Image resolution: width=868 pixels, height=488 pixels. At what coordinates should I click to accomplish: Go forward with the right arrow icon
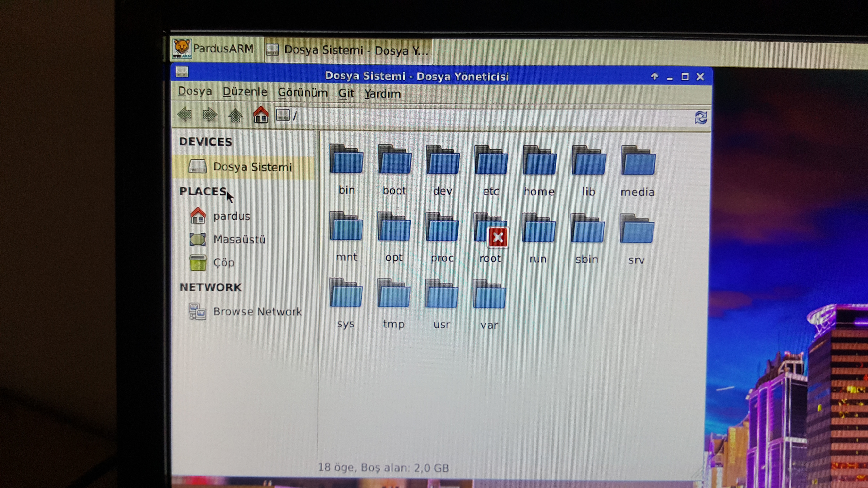tap(210, 115)
